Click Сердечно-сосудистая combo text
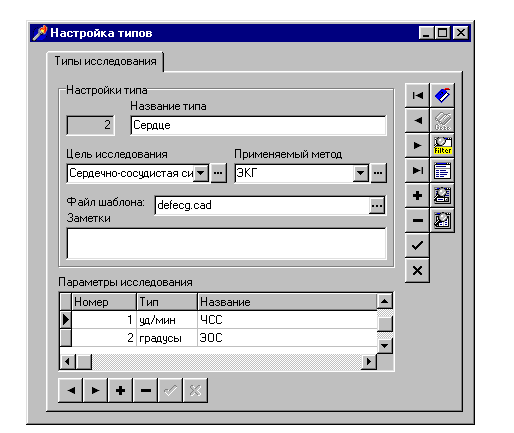 (131, 173)
